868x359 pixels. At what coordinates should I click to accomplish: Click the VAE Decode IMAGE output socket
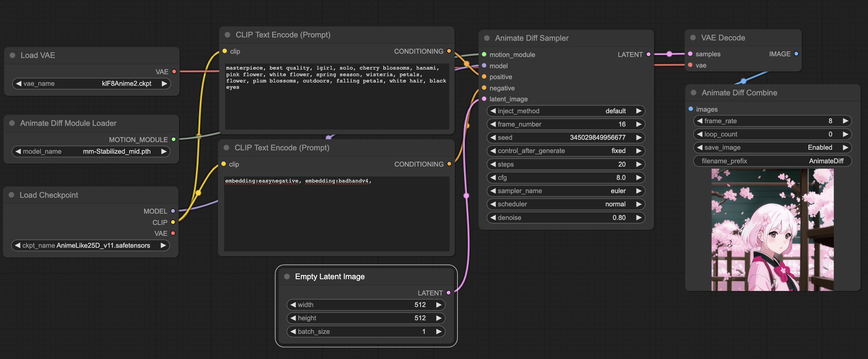pyautogui.click(x=796, y=54)
